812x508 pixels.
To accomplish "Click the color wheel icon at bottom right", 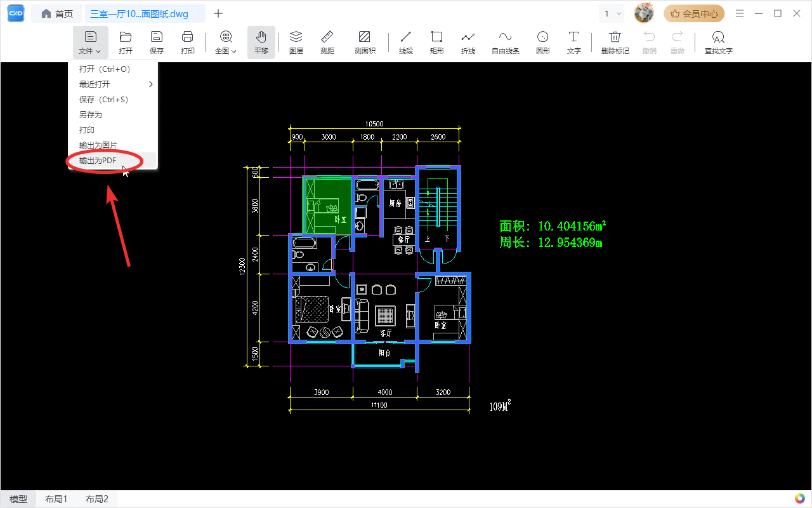I will point(799,498).
